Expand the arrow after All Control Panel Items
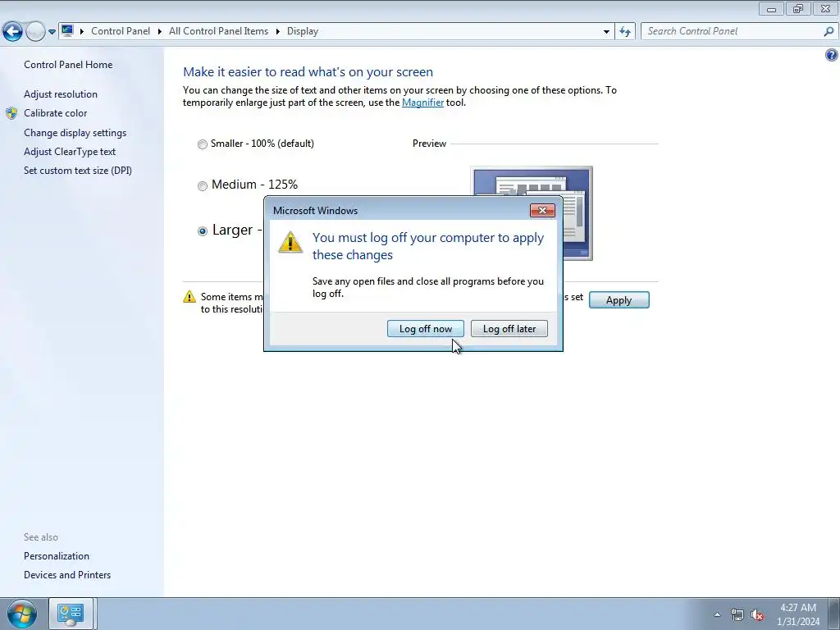This screenshot has width=840, height=630. (x=278, y=32)
